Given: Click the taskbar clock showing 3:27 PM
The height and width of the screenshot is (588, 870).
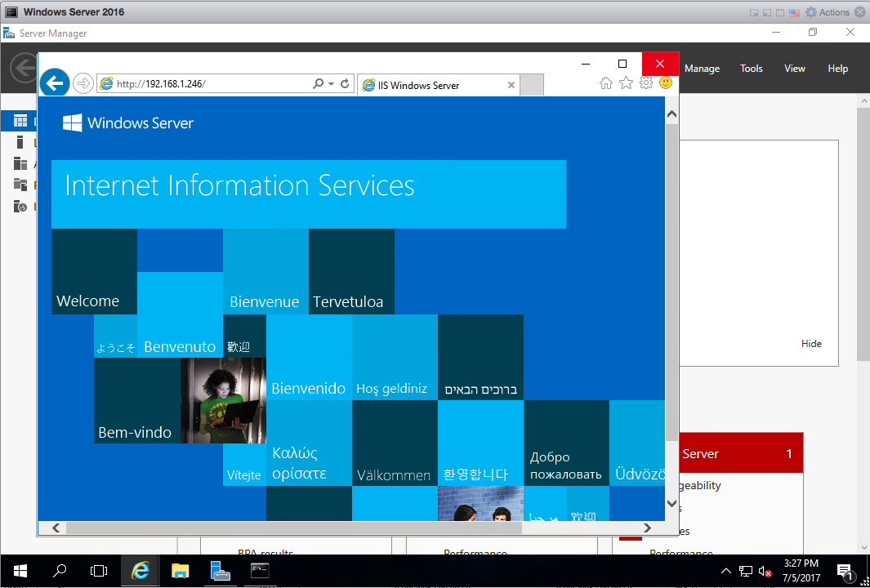Looking at the screenshot, I should (801, 571).
